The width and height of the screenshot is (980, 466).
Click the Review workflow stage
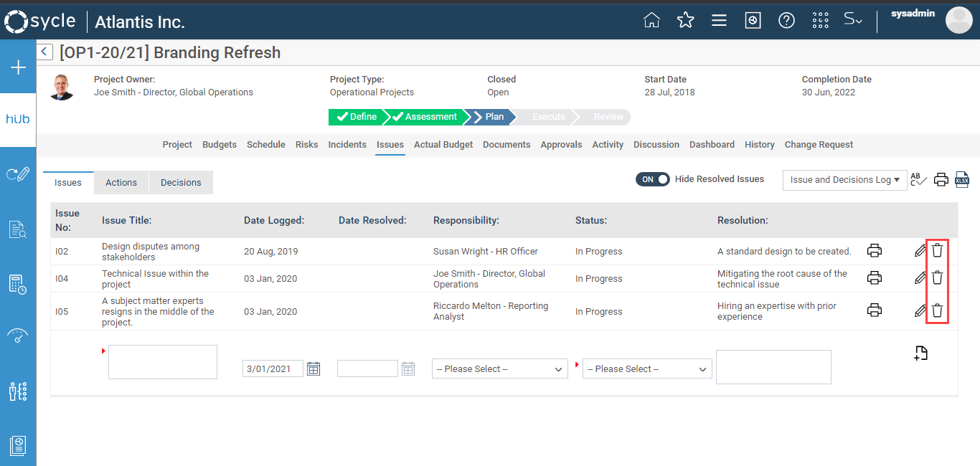coord(604,117)
